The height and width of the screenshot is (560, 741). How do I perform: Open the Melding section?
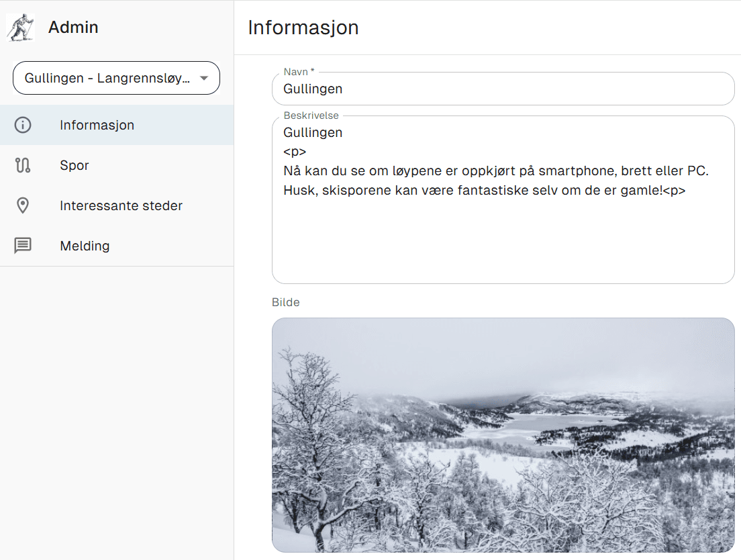[85, 246]
